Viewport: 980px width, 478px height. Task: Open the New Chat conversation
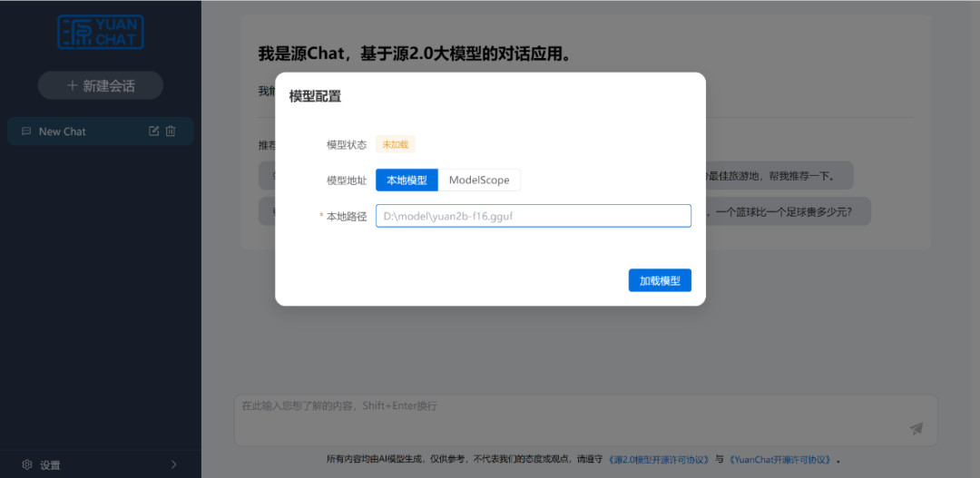click(x=101, y=132)
